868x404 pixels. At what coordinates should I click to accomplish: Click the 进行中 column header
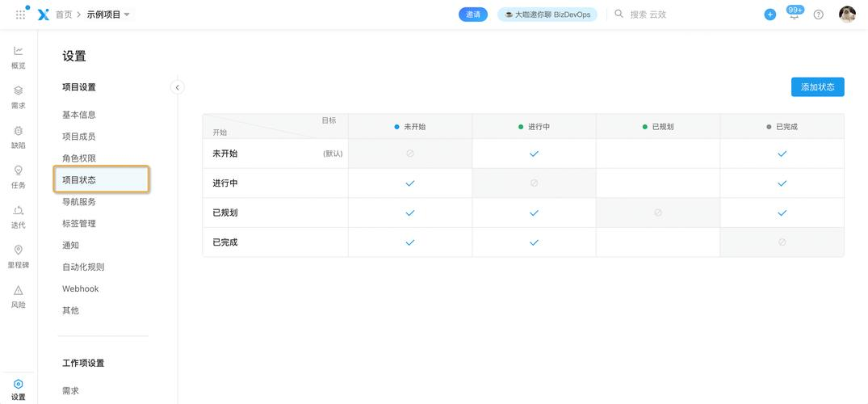click(x=535, y=126)
